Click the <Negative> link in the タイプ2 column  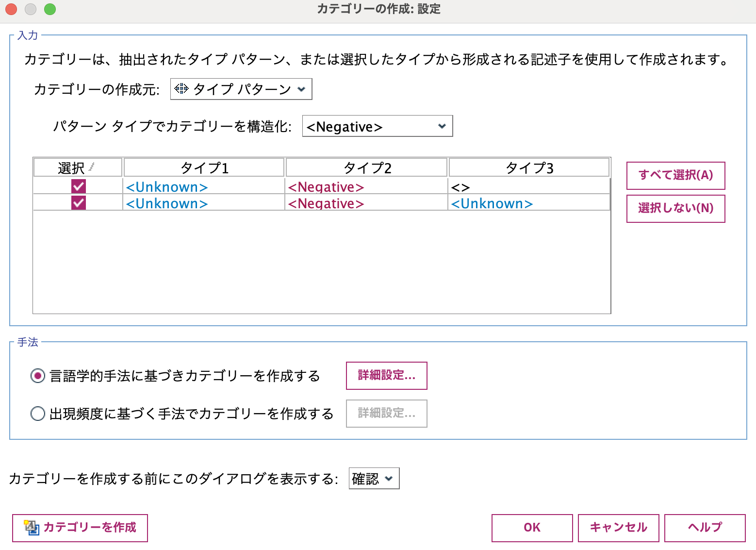(326, 186)
